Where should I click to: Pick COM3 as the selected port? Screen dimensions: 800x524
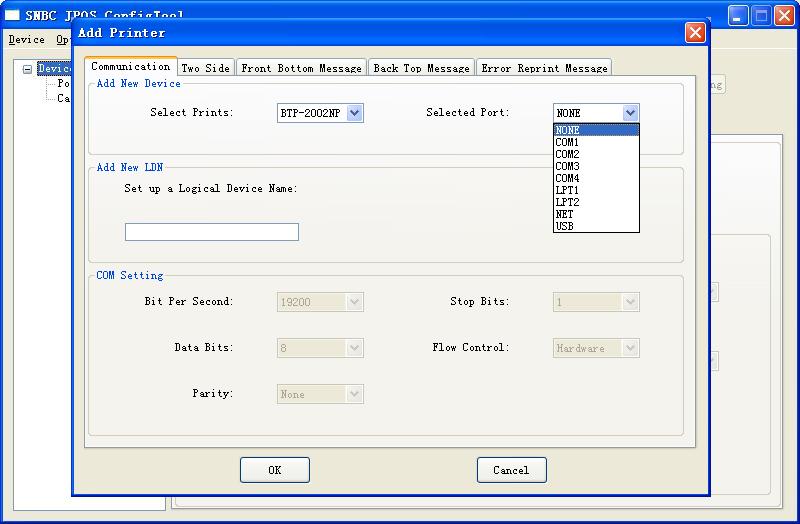tap(596, 166)
